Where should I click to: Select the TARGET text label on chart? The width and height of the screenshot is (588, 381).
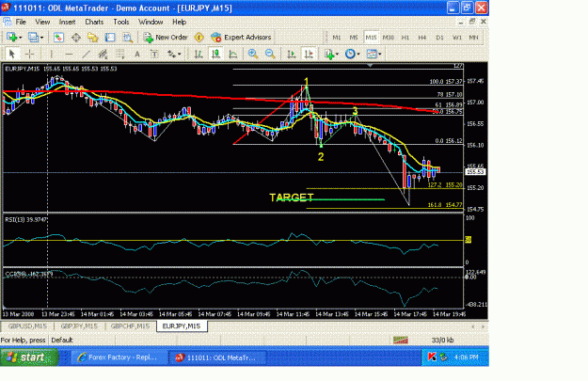point(292,198)
